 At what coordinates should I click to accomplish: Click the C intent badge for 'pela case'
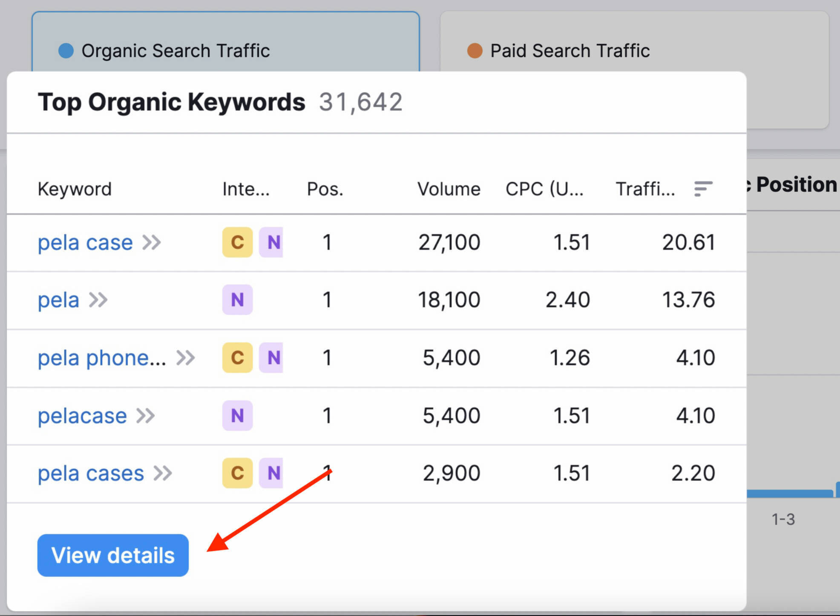click(237, 242)
